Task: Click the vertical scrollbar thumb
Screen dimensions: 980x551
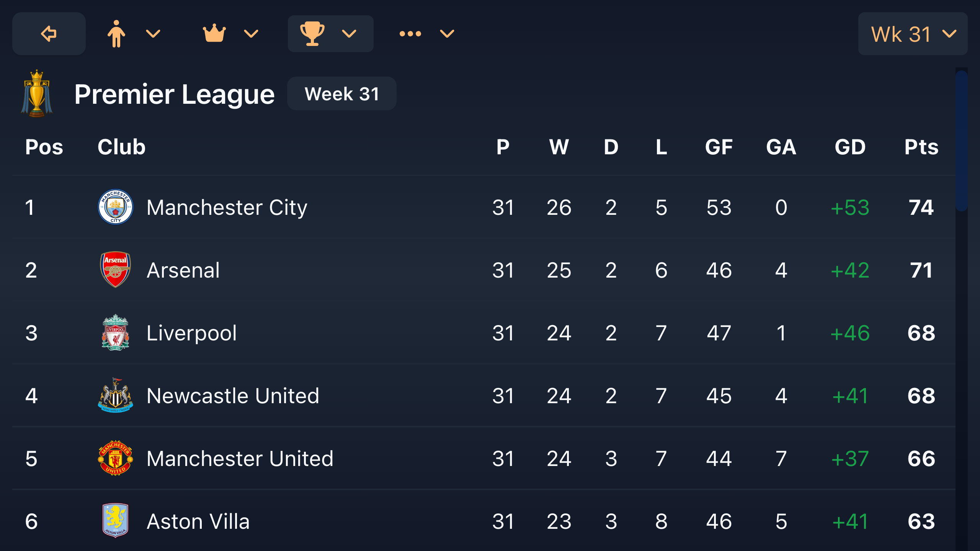Action: (x=961, y=140)
